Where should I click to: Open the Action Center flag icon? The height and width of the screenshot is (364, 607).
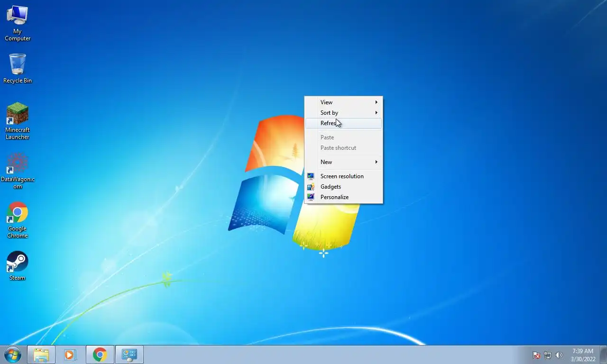pyautogui.click(x=536, y=355)
